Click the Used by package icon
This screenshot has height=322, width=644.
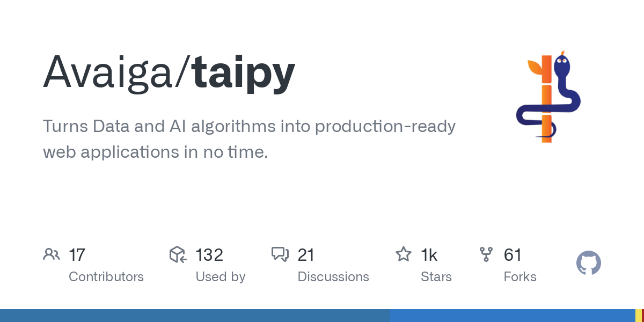178,254
